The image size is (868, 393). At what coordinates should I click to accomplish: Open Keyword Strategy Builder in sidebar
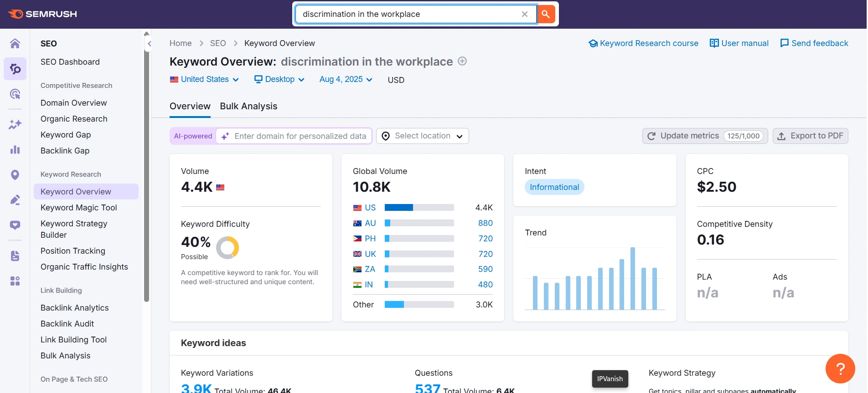pos(74,229)
